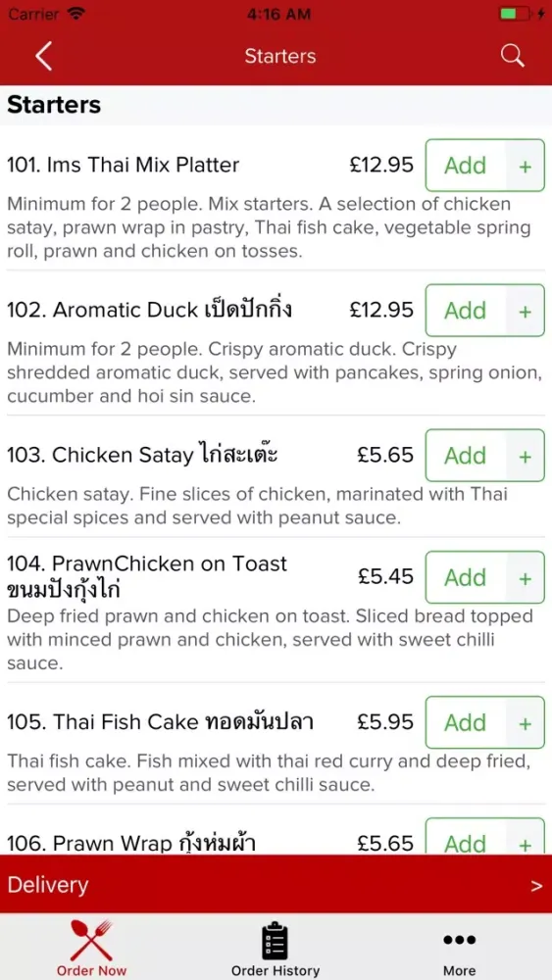Click plus icon for Aromatic Duck
Viewport: 552px width, 980px height.
pyautogui.click(x=526, y=311)
